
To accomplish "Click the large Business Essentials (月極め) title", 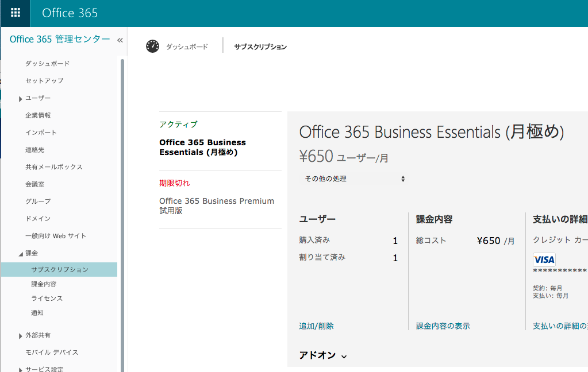I will click(432, 132).
